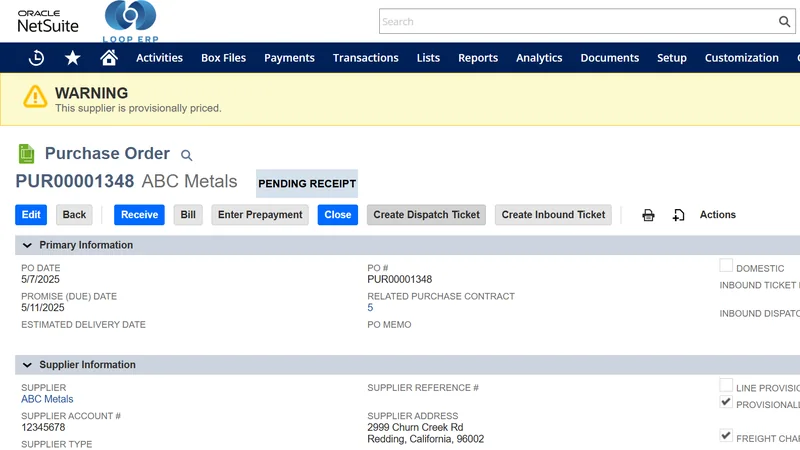Image resolution: width=800 pixels, height=450 pixels.
Task: Collapse the Primary Information section
Action: click(28, 245)
